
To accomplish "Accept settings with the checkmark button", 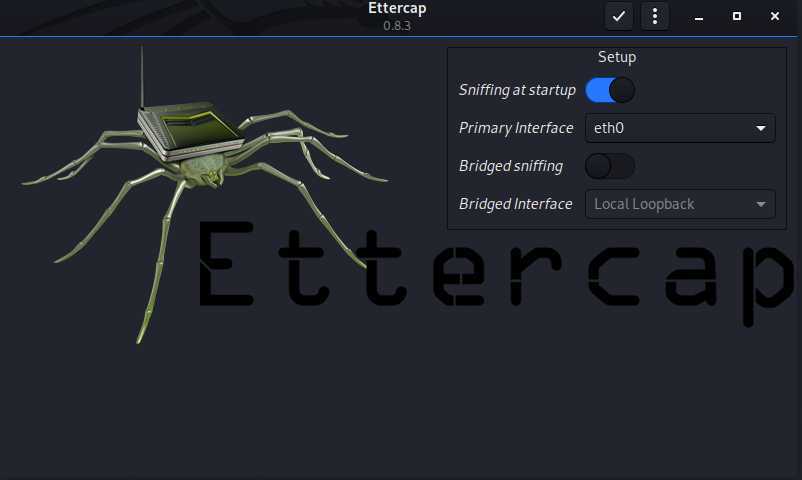I will point(619,16).
